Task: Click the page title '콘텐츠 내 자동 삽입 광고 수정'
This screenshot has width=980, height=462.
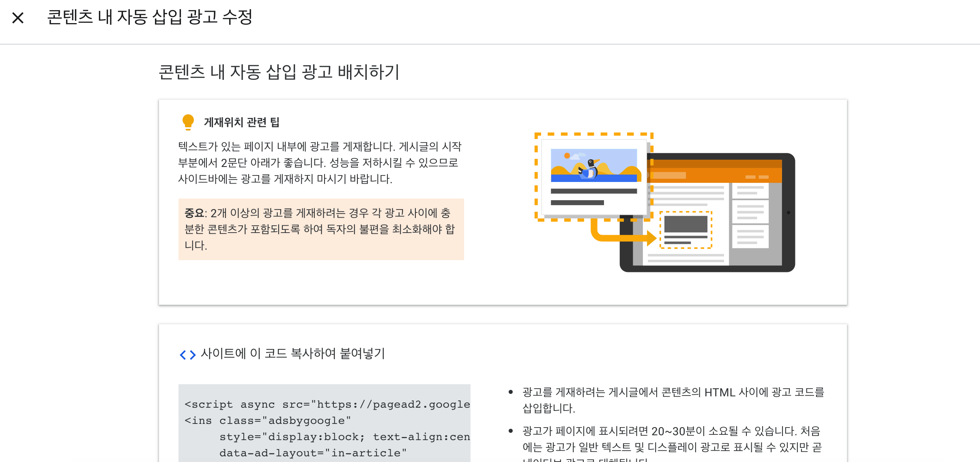Action: click(150, 17)
